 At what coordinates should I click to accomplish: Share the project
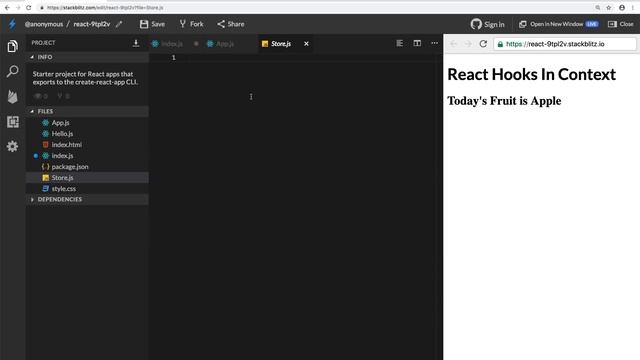point(231,24)
